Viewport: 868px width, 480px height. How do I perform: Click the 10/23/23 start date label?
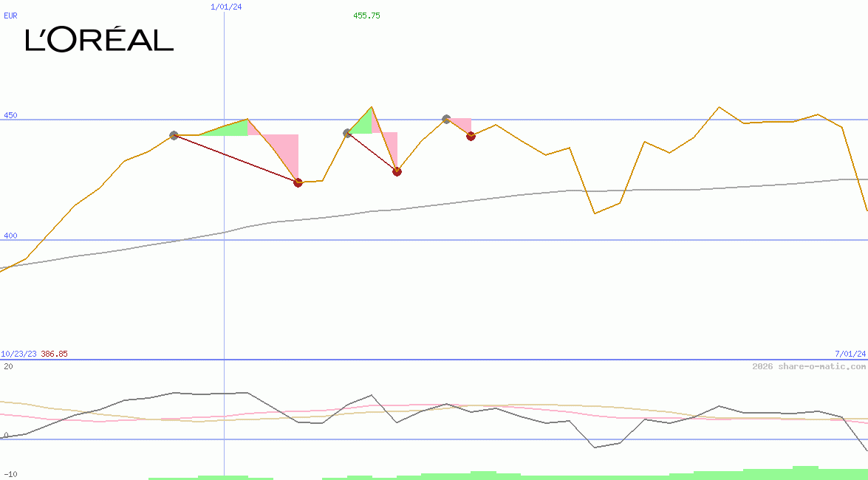[x=18, y=354]
